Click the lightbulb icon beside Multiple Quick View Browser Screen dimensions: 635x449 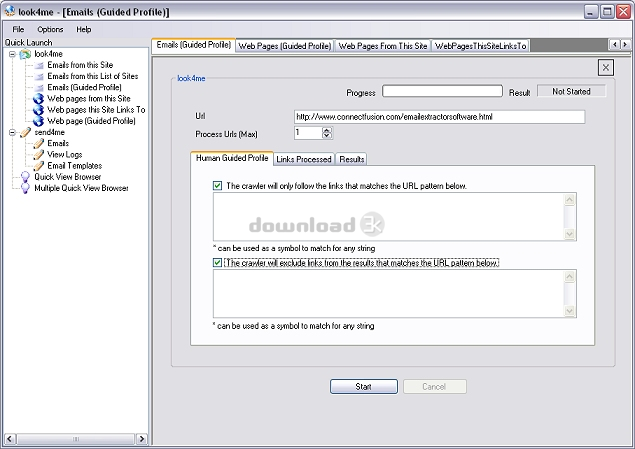click(x=25, y=188)
